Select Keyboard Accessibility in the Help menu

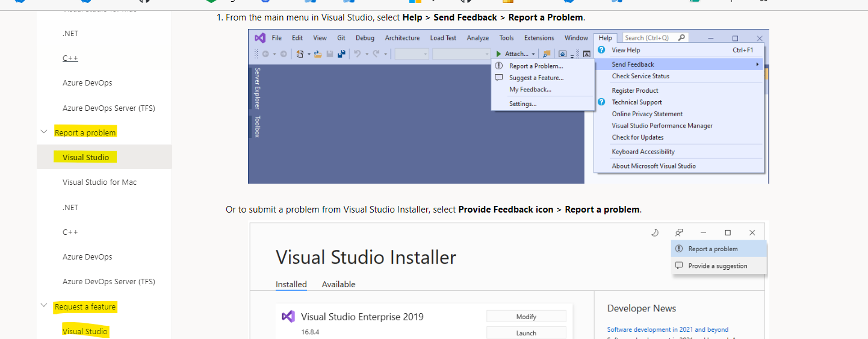pyautogui.click(x=643, y=152)
